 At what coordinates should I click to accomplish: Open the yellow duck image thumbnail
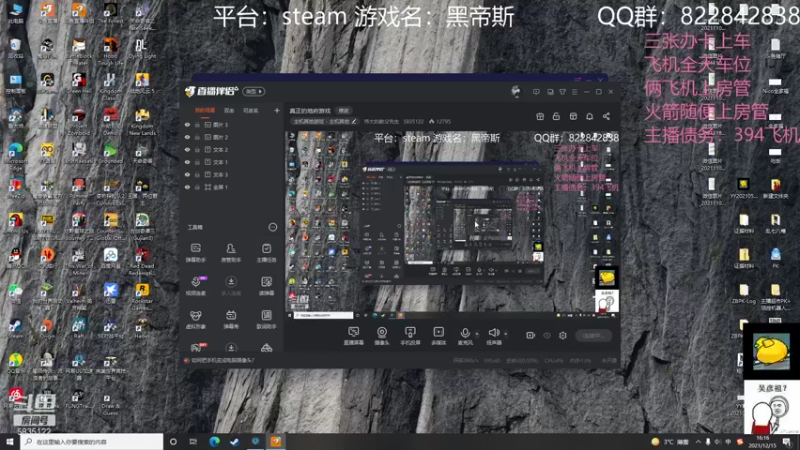pyautogui.click(x=771, y=351)
